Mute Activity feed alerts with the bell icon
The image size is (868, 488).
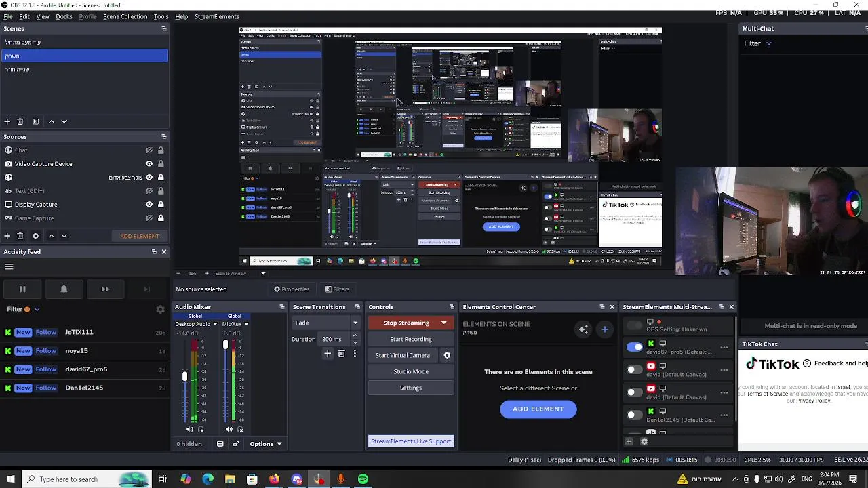(x=64, y=289)
